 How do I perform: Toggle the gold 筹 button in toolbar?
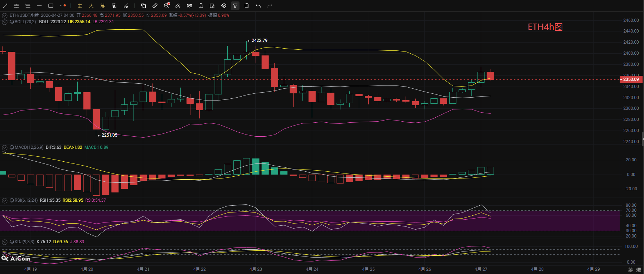point(103,6)
